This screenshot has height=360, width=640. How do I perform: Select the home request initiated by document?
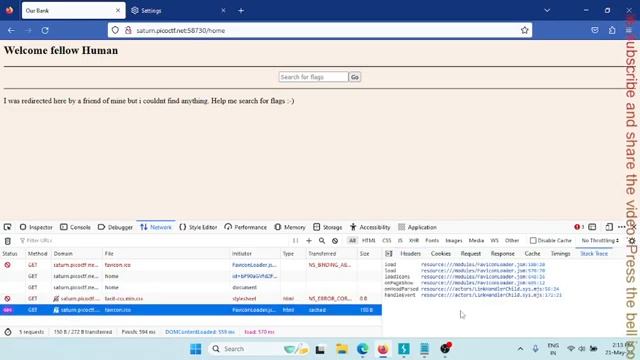point(191,287)
